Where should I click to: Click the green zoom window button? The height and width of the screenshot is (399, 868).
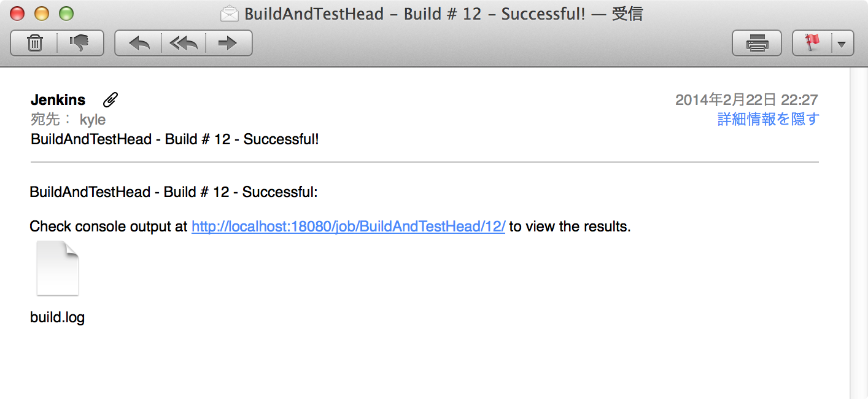pos(66,13)
